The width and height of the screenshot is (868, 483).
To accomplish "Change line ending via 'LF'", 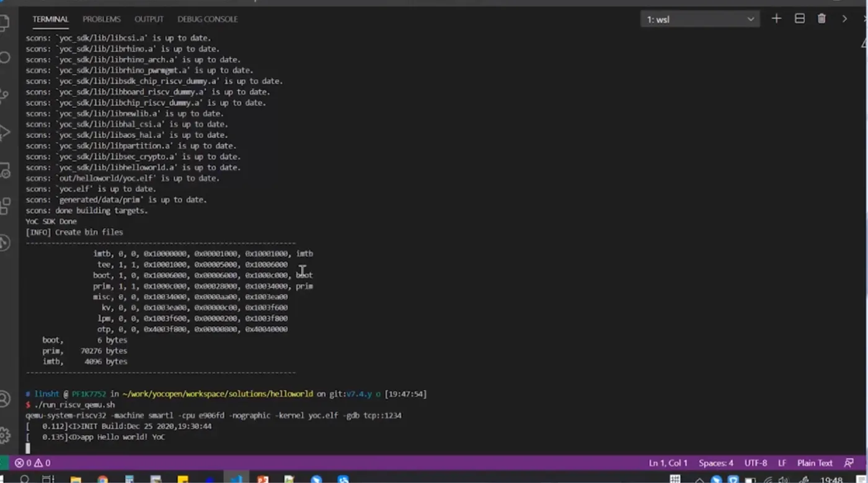I will pos(782,463).
